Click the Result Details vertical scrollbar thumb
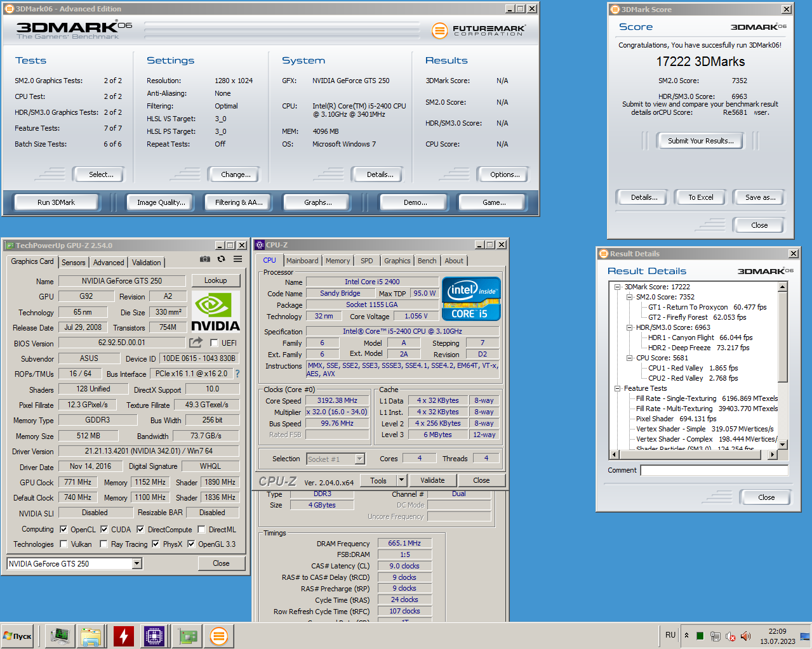The height and width of the screenshot is (649, 812). click(783, 336)
